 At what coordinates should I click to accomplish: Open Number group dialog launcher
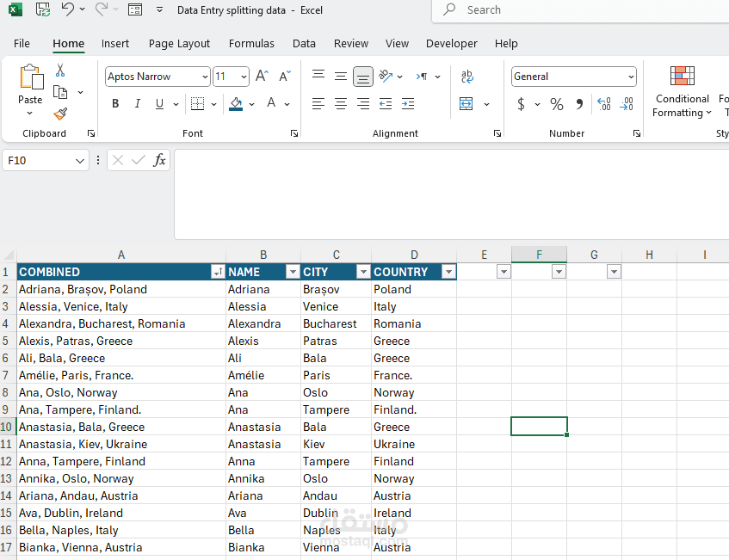[637, 134]
